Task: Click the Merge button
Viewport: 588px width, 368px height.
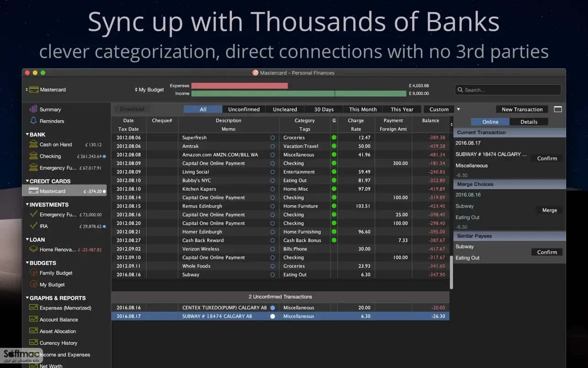Action: coord(550,210)
